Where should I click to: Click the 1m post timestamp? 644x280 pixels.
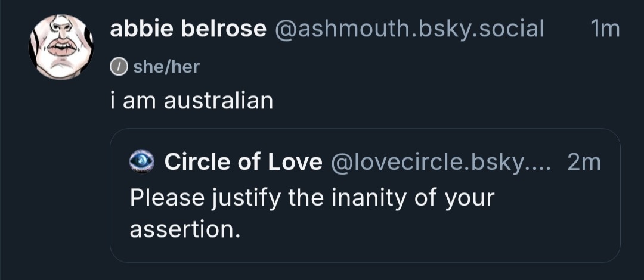point(605,29)
